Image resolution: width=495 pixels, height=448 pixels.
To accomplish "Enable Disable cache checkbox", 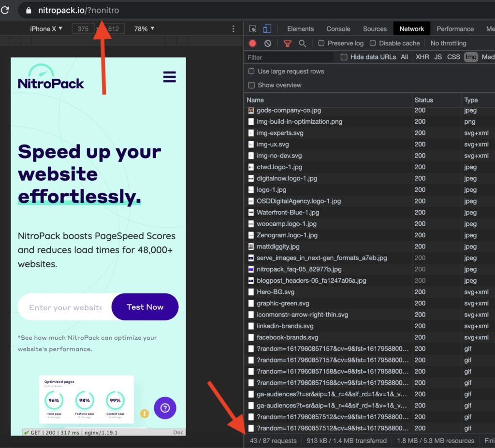I will (373, 43).
